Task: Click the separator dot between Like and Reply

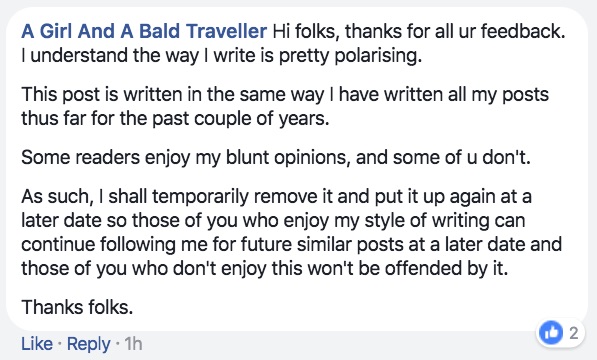Action: (x=60, y=344)
